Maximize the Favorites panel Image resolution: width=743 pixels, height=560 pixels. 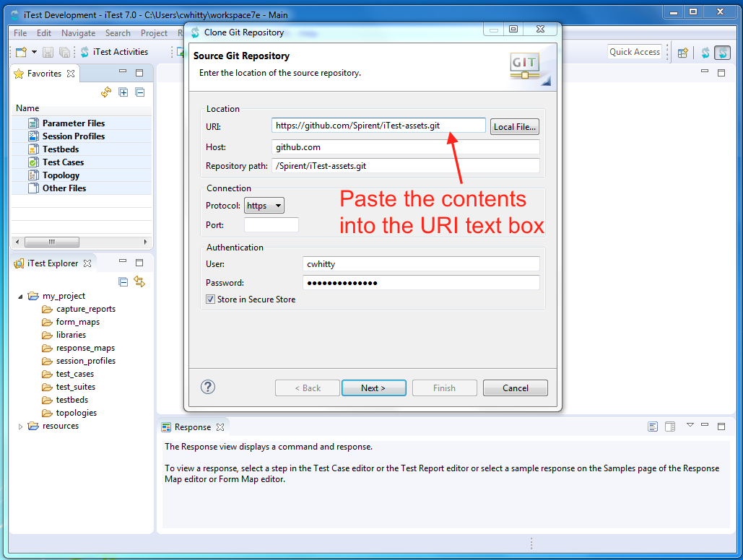coord(139,73)
